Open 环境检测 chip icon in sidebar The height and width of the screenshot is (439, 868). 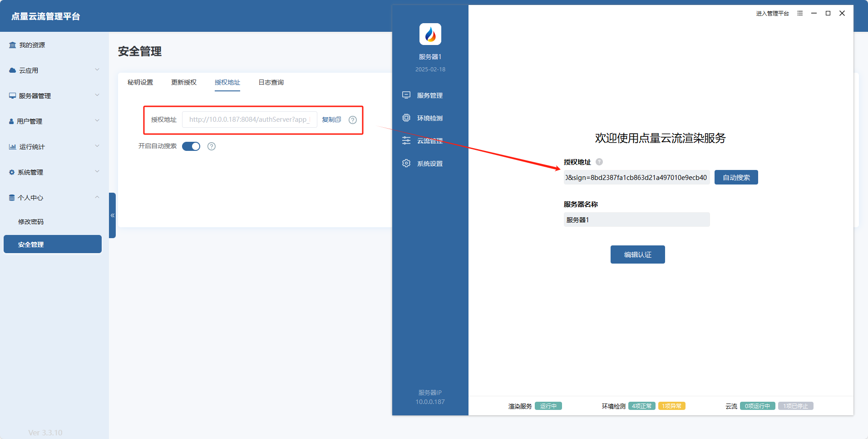tap(406, 118)
